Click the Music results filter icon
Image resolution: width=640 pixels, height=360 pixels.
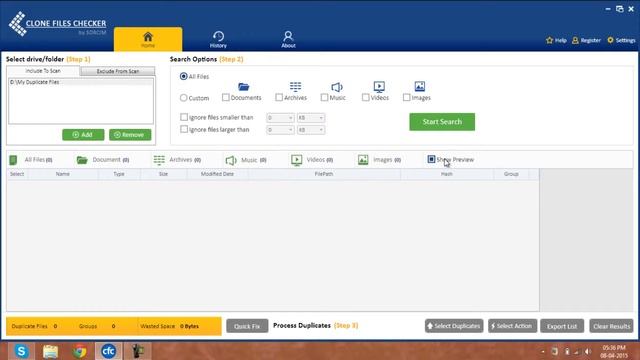coord(231,160)
